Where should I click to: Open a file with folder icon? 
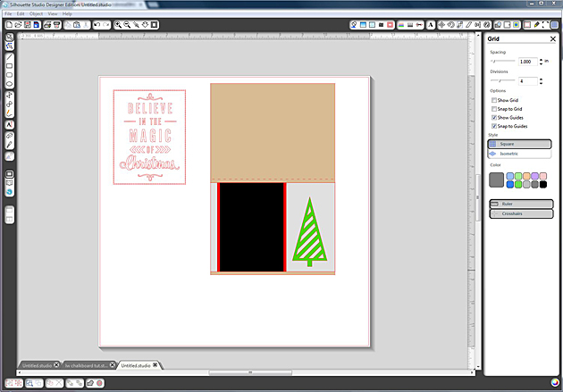18,25
